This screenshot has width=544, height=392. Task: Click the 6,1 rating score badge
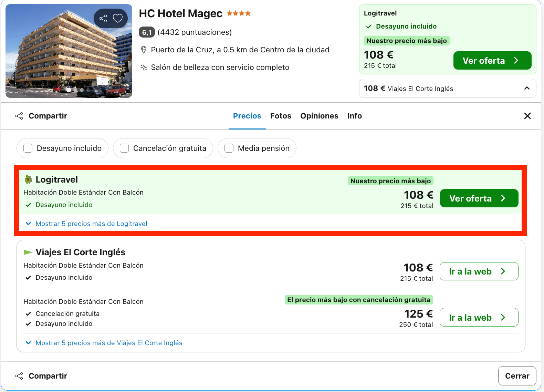(x=147, y=32)
